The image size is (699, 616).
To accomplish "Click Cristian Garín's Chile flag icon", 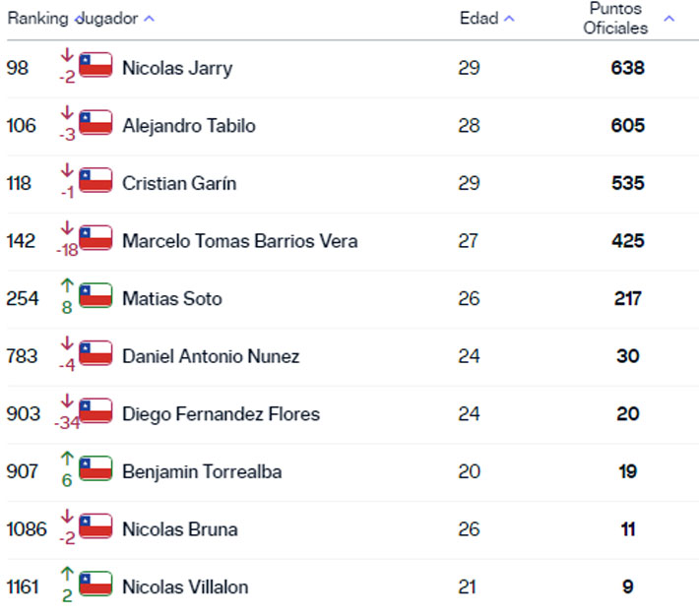I will point(95,181).
